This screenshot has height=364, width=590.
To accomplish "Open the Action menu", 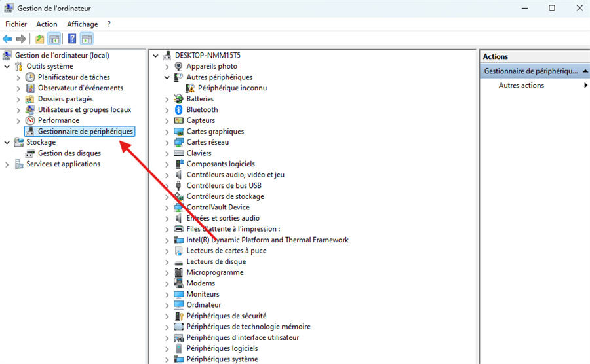I will (47, 24).
